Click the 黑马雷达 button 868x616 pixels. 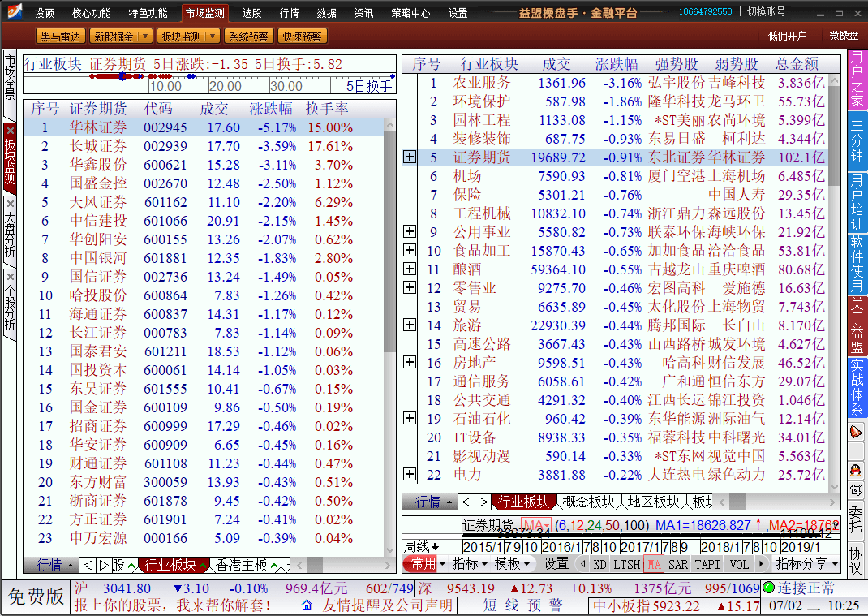coord(61,36)
